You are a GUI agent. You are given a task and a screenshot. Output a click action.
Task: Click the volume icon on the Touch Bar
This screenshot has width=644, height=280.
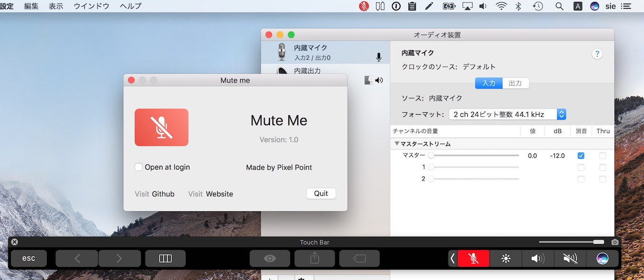coord(537,258)
